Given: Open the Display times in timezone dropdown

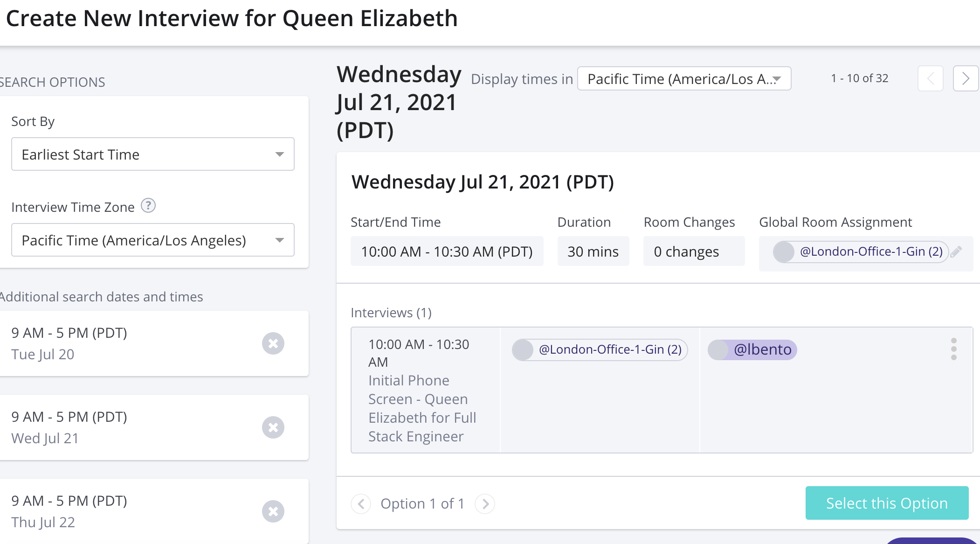Looking at the screenshot, I should (x=683, y=78).
